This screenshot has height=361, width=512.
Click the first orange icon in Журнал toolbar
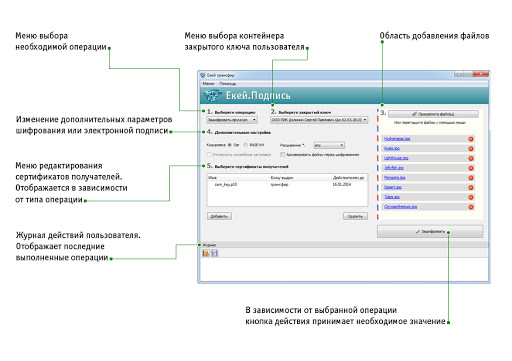coord(206,253)
